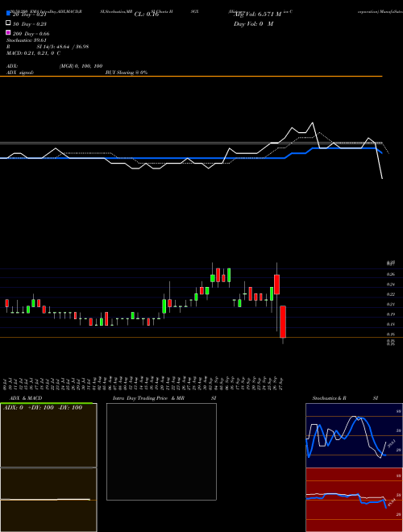The width and height of the screenshot is (403, 532).
Task: Click the 'MACD: 0.21, 0.21, 0 C' line
Action: pyautogui.click(x=34, y=53)
